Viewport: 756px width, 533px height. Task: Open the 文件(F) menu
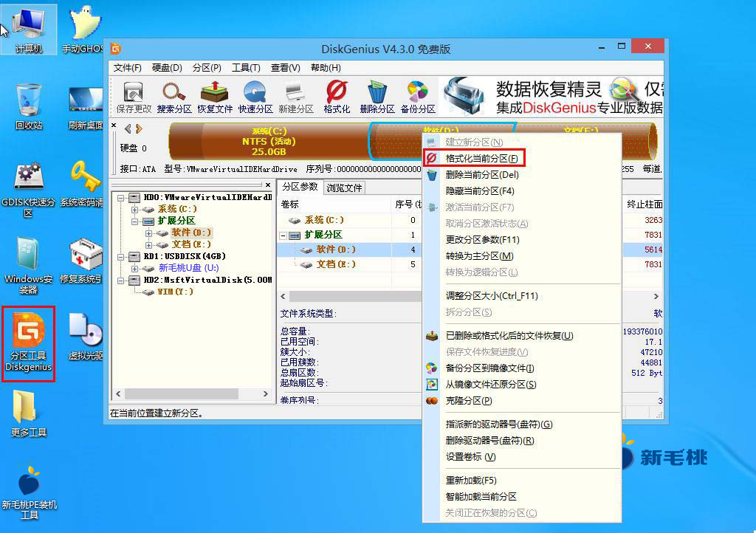[127, 68]
